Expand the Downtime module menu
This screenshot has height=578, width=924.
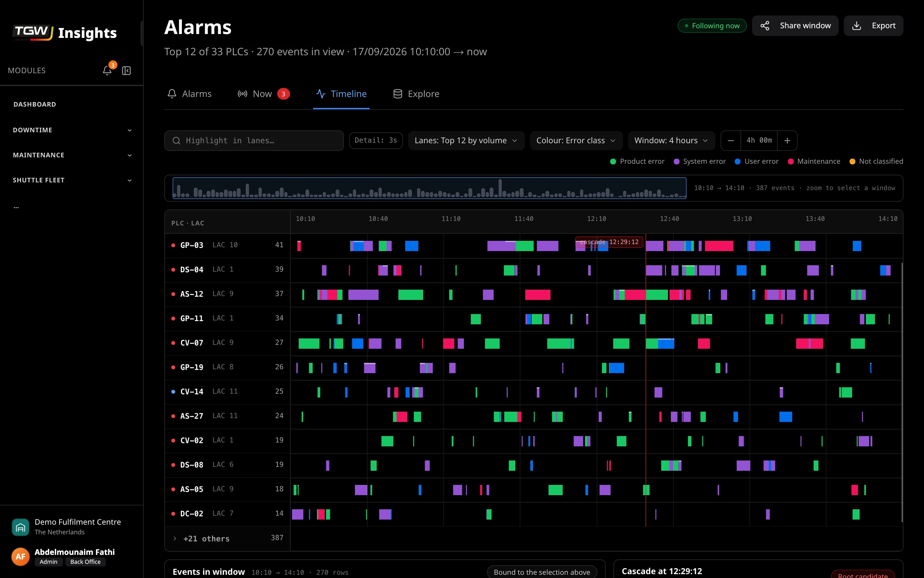tap(72, 130)
